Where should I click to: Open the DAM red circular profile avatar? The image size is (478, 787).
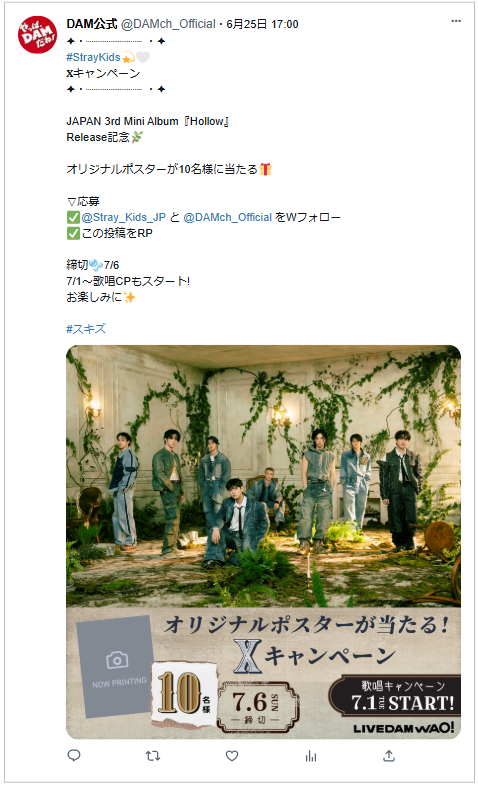pos(37,35)
